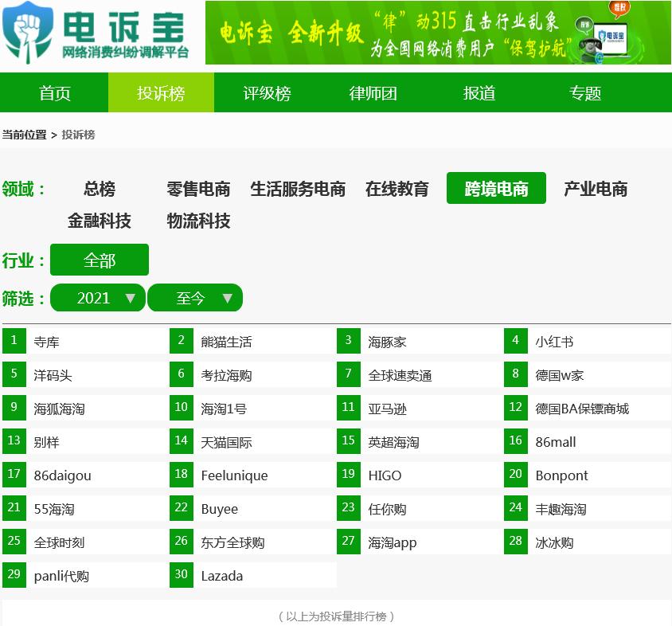
Task: Click the telephone illustration in the banner
Action: click(591, 45)
